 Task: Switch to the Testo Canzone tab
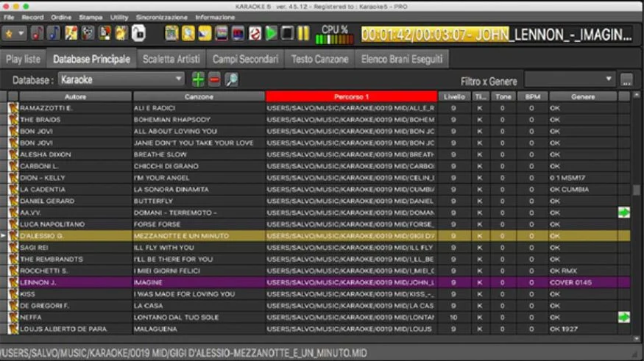(319, 59)
